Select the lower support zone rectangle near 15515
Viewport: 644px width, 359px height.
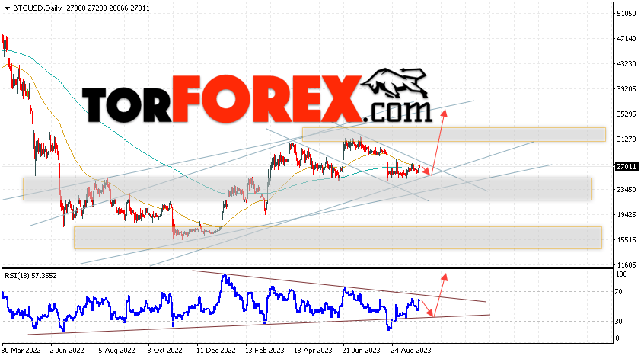tap(338, 238)
